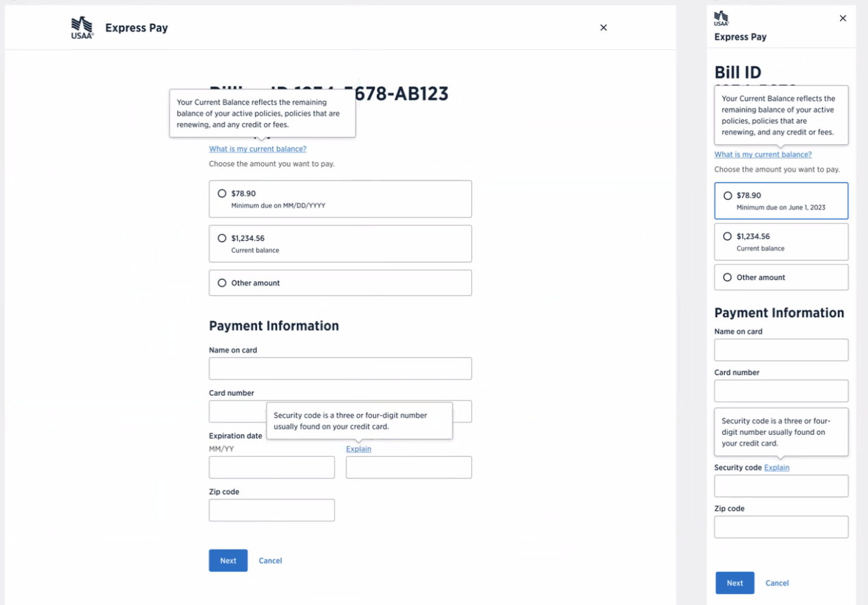Select Other amount radio in mobile layout
The height and width of the screenshot is (605, 868).
[x=727, y=277]
